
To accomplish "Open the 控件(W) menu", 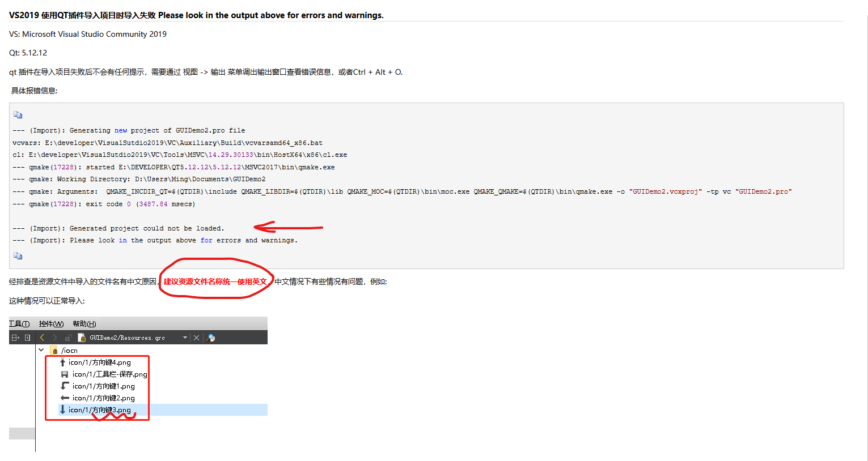I will pos(51,323).
